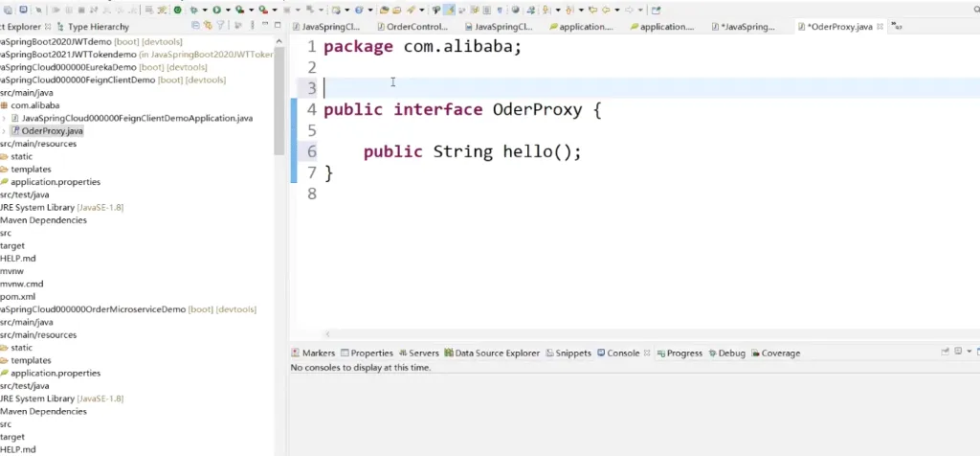Image resolution: width=980 pixels, height=456 pixels.
Task: Click the Next Annotation icon
Action: pos(546,10)
